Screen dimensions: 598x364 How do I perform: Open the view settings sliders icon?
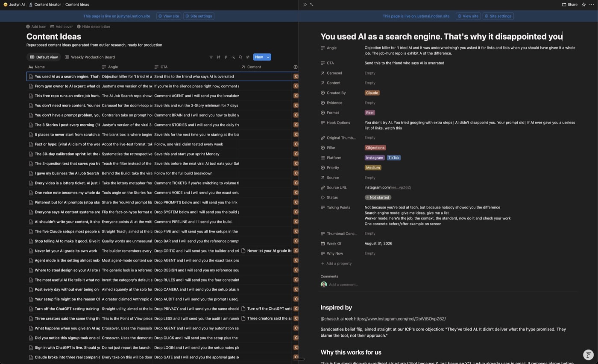click(x=248, y=57)
